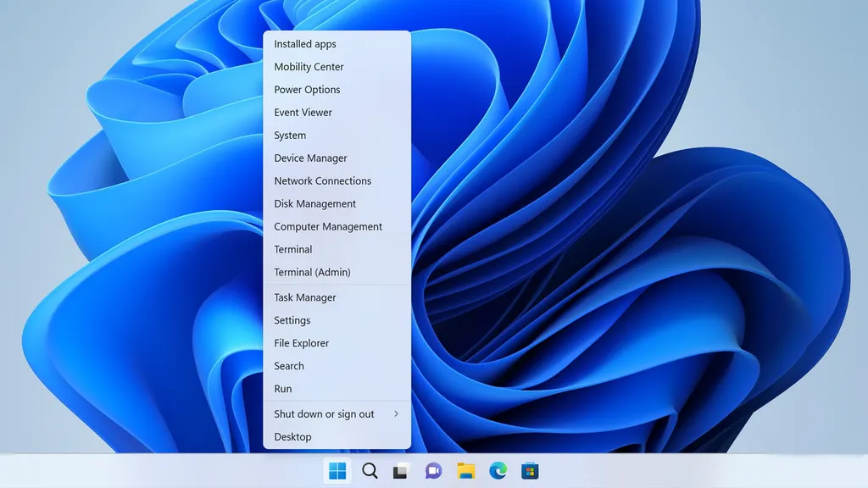
Task: Choose Disk Management from the list
Action: tap(337, 203)
